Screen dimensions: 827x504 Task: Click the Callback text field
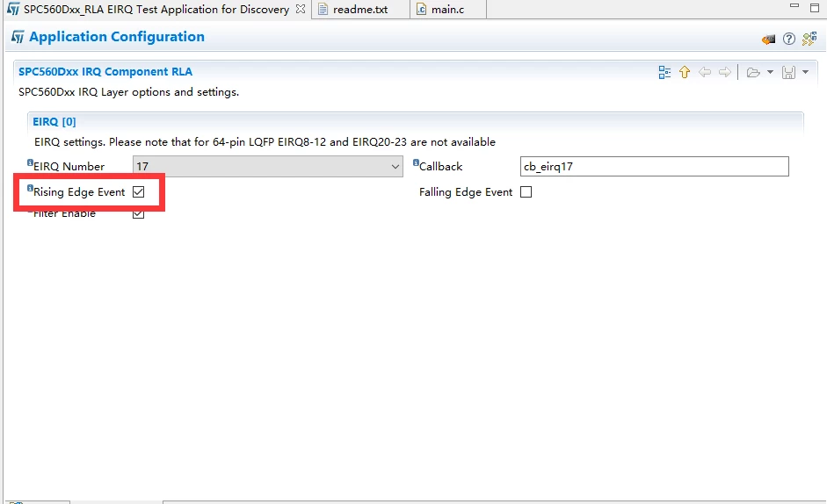[x=654, y=167]
